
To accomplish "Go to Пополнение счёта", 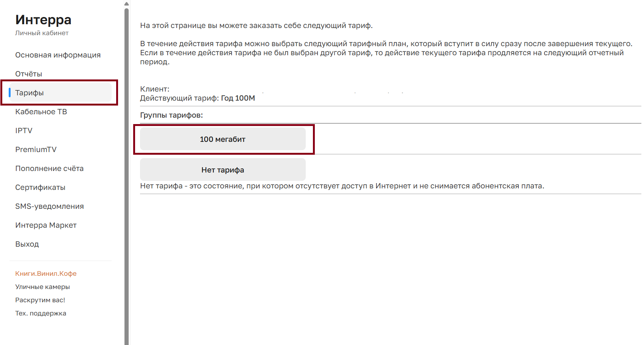I will pos(50,169).
